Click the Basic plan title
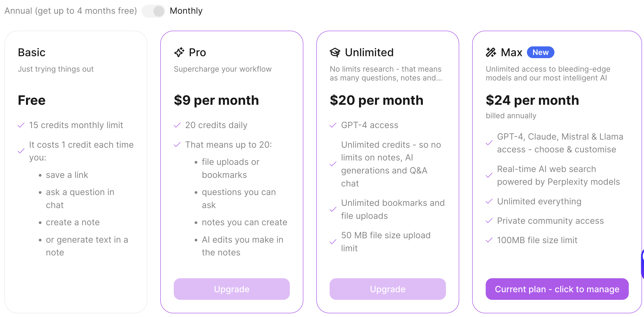 tap(31, 52)
